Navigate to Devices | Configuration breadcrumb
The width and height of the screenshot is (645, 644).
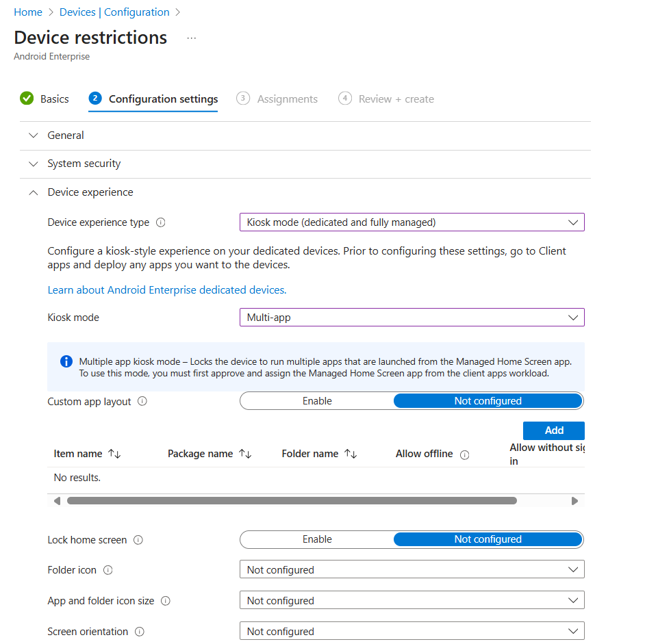[114, 12]
